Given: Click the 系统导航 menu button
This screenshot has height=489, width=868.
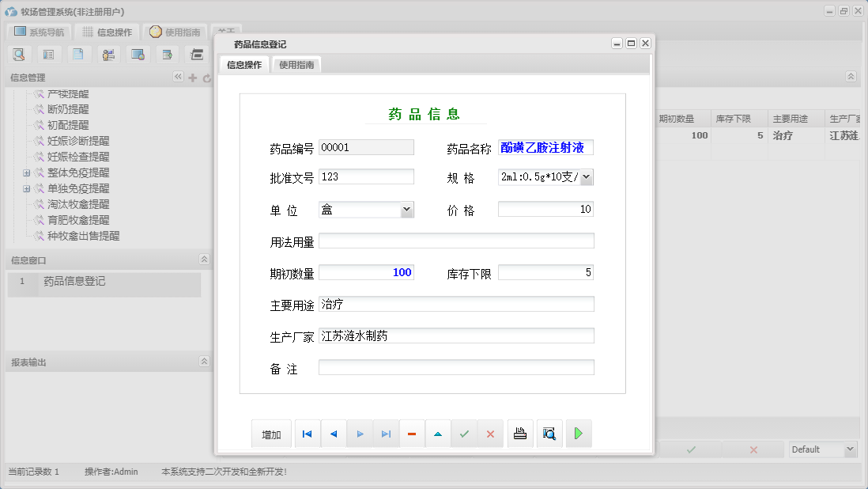Looking at the screenshot, I should [x=38, y=32].
